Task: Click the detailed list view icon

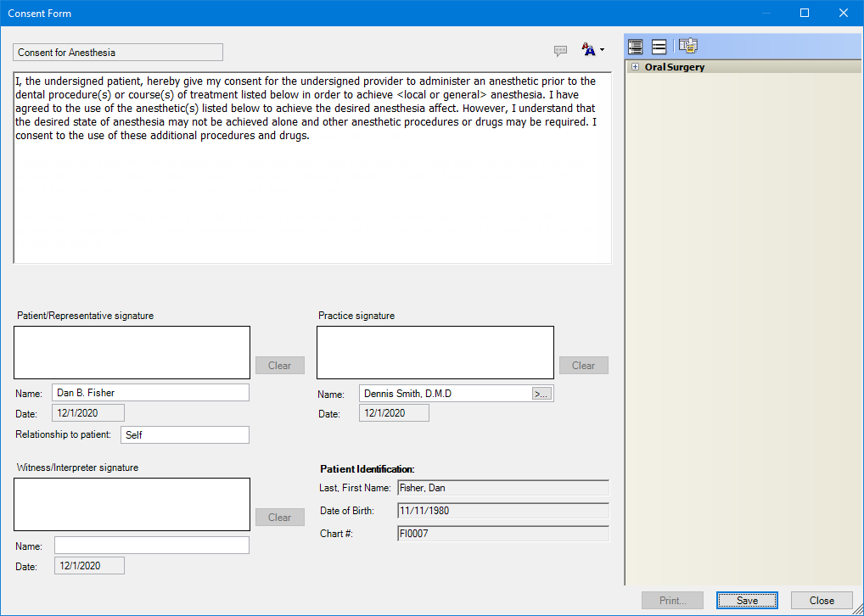Action: (x=635, y=46)
